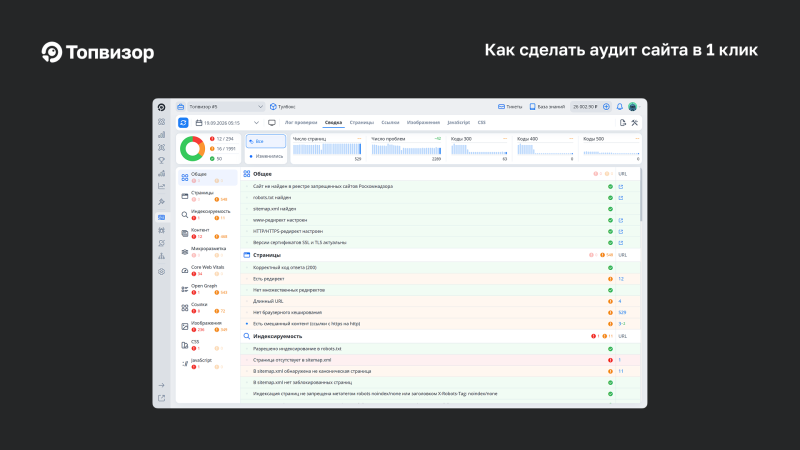Click the 'Коды 500' chart card
The width and height of the screenshot is (800, 450).
[611, 149]
